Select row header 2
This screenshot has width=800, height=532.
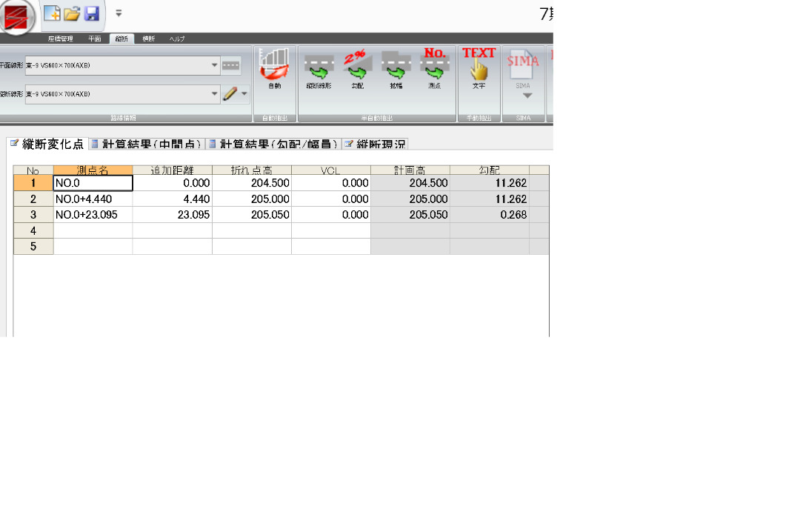click(x=33, y=199)
